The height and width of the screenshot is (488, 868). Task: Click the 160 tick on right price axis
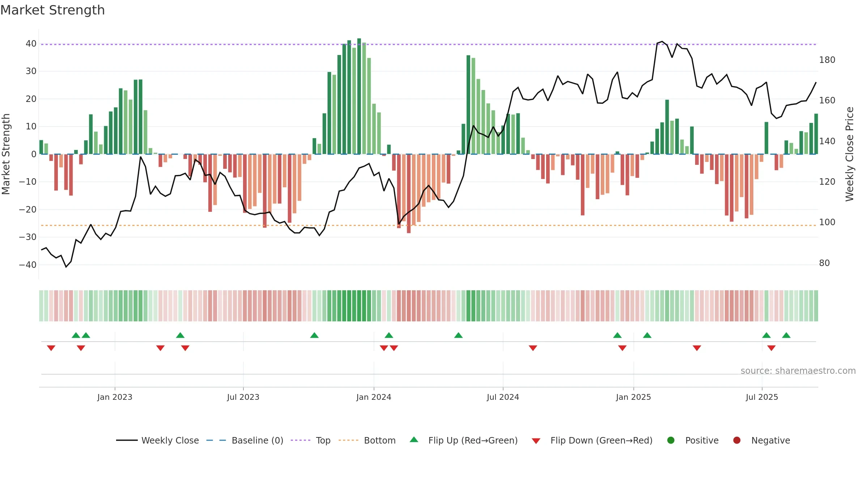coord(827,100)
